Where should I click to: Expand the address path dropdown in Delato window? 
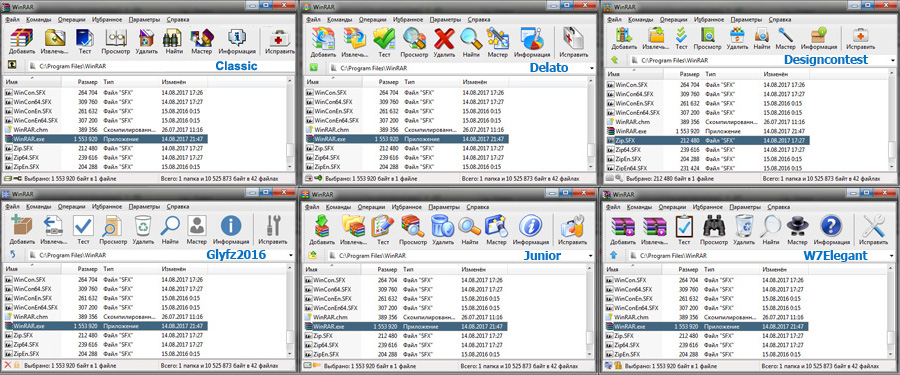(x=591, y=68)
